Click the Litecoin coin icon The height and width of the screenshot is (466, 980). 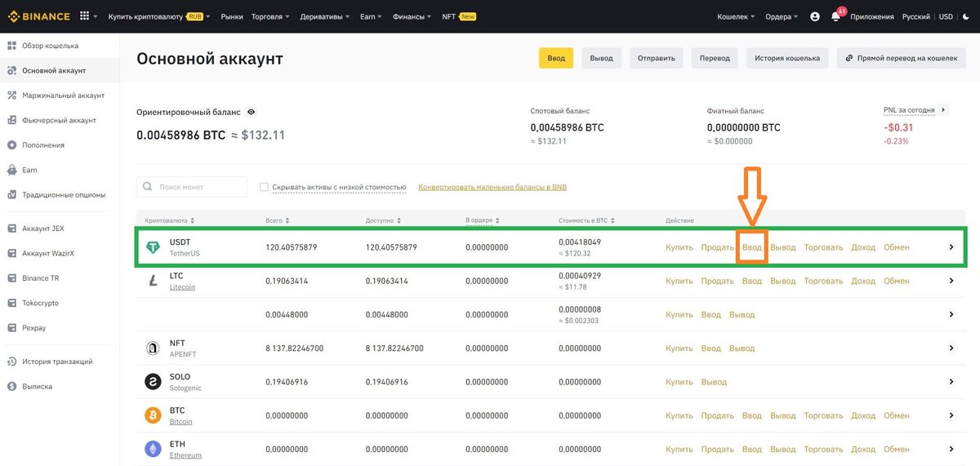click(x=153, y=281)
